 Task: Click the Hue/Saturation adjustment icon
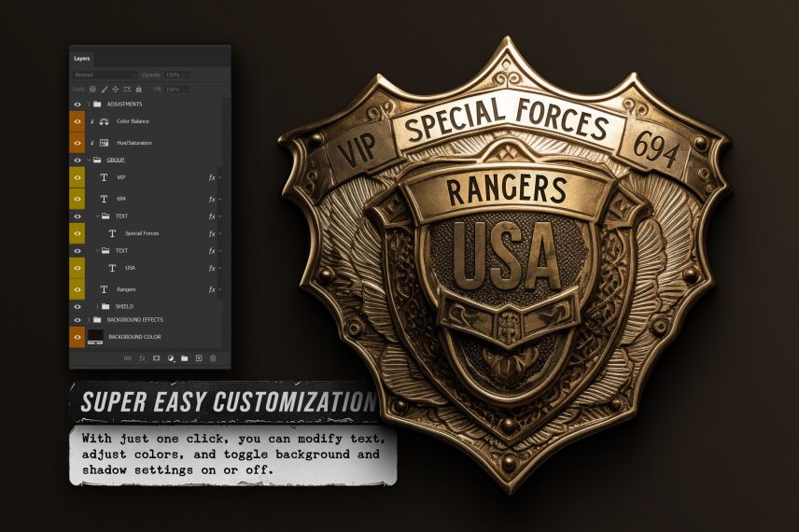point(105,143)
